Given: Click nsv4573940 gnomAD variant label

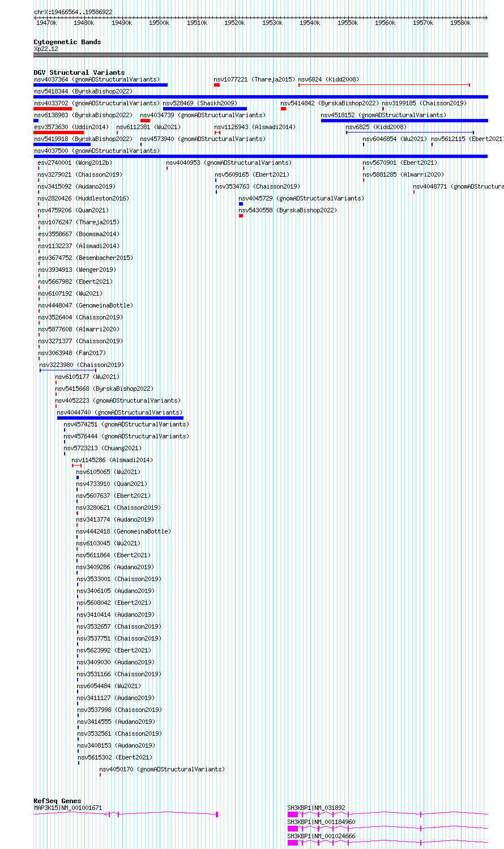Looking at the screenshot, I should coord(203,139).
